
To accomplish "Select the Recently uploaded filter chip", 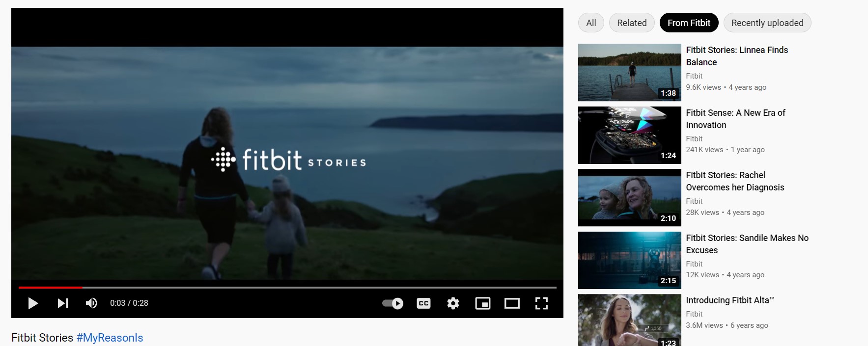I will click(767, 23).
